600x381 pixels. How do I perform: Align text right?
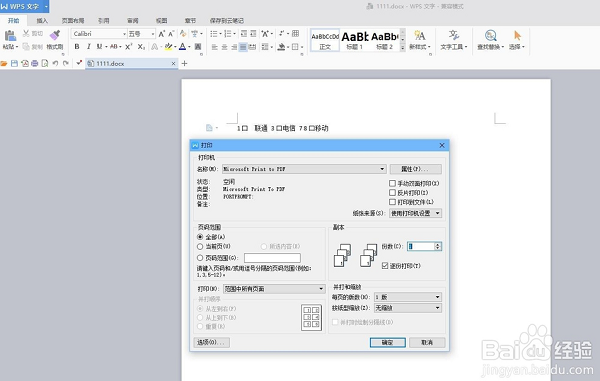(234, 47)
